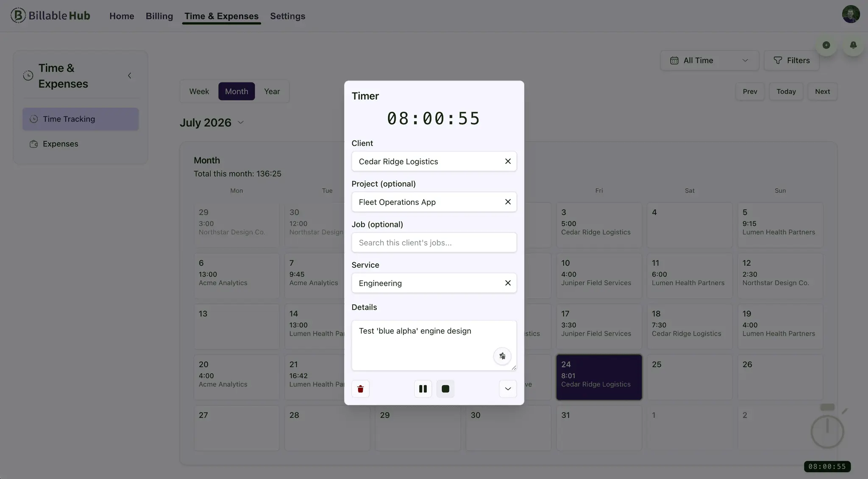This screenshot has height=479, width=868.
Task: Click the clock icon next to Time Tracking
Action: click(x=34, y=119)
